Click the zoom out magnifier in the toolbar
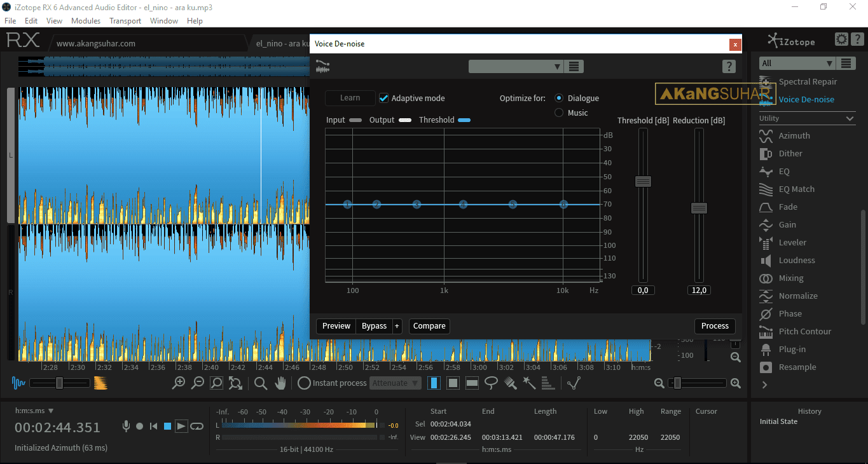The width and height of the screenshot is (868, 464). tap(198, 383)
